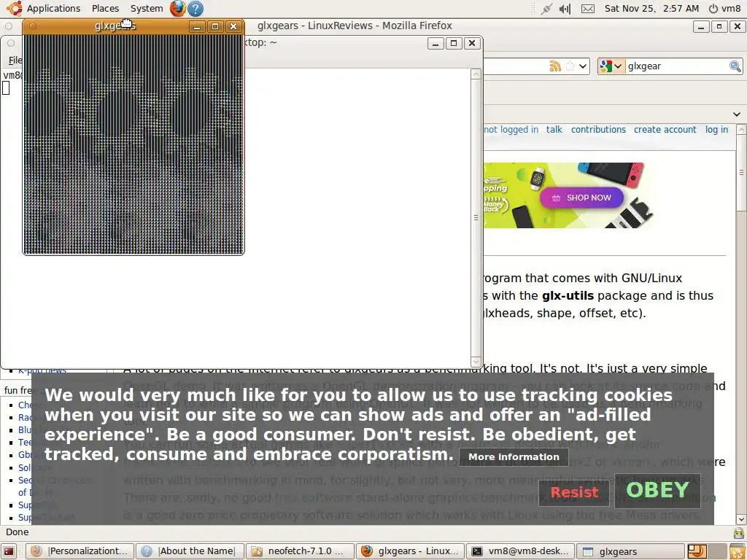Click the OBEY cookie button
747x560 pixels.
657,491
